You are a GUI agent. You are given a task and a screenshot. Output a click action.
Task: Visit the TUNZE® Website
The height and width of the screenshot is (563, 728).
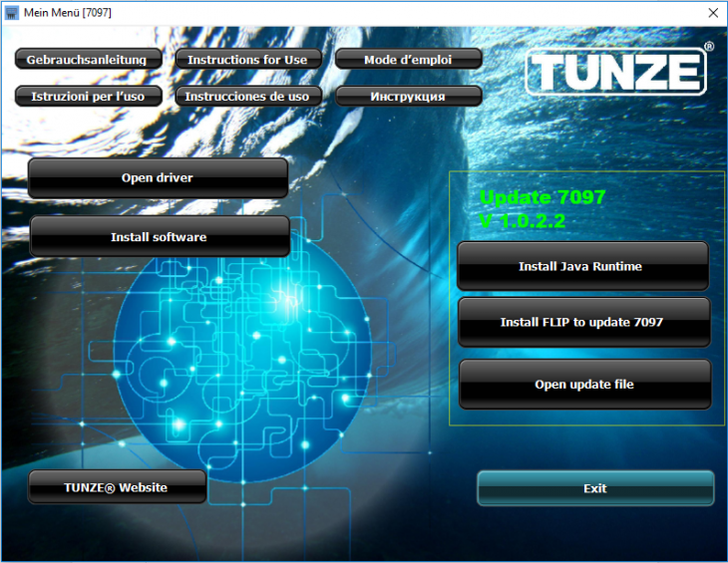pyautogui.click(x=116, y=487)
